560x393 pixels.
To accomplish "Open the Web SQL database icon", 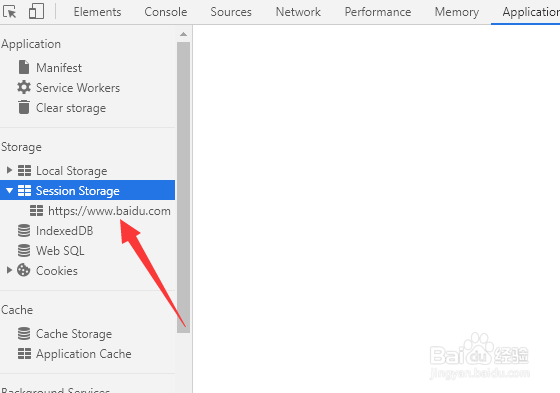I will click(x=24, y=250).
